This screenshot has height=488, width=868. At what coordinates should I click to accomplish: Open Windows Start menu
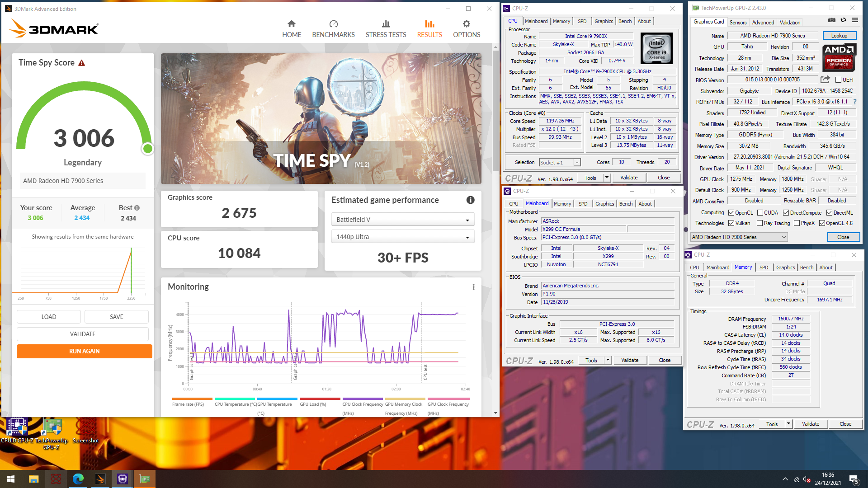coord(11,479)
